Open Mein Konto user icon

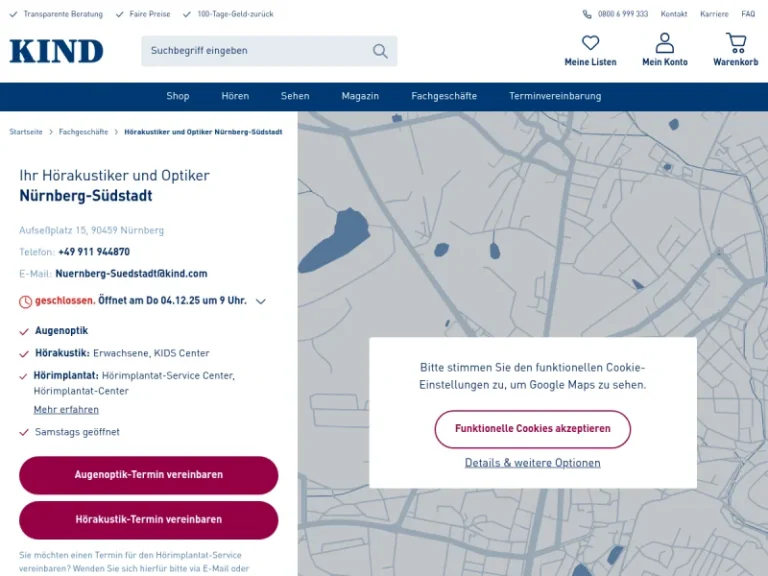[x=664, y=43]
